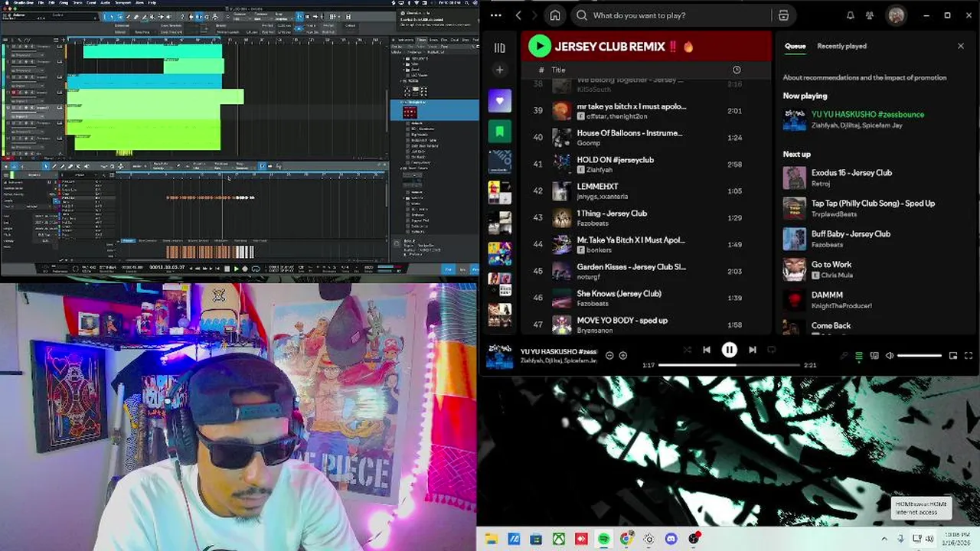Open the View menu in Studio One
The width and height of the screenshot is (980, 551).
point(139,3)
